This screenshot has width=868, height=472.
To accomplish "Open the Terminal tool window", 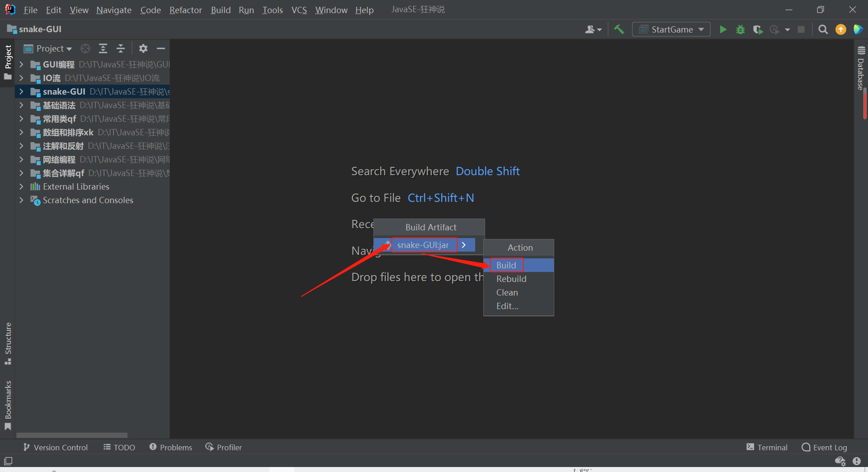I will click(767, 447).
